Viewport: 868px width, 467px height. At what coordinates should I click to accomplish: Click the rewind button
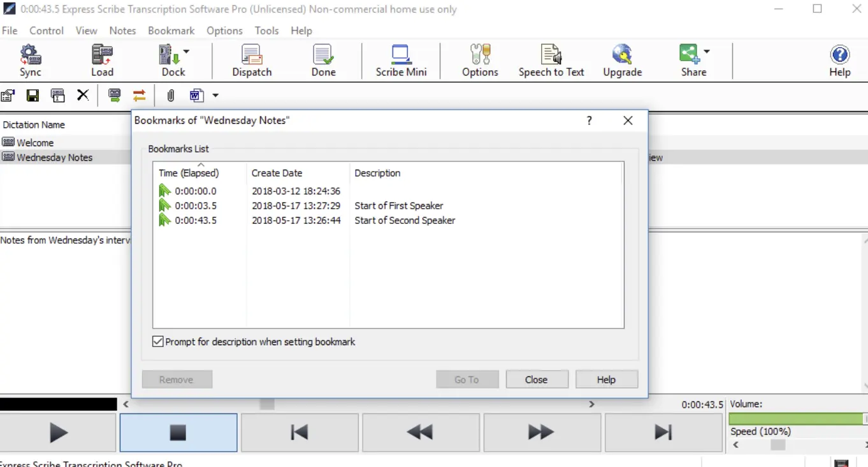tap(420, 433)
